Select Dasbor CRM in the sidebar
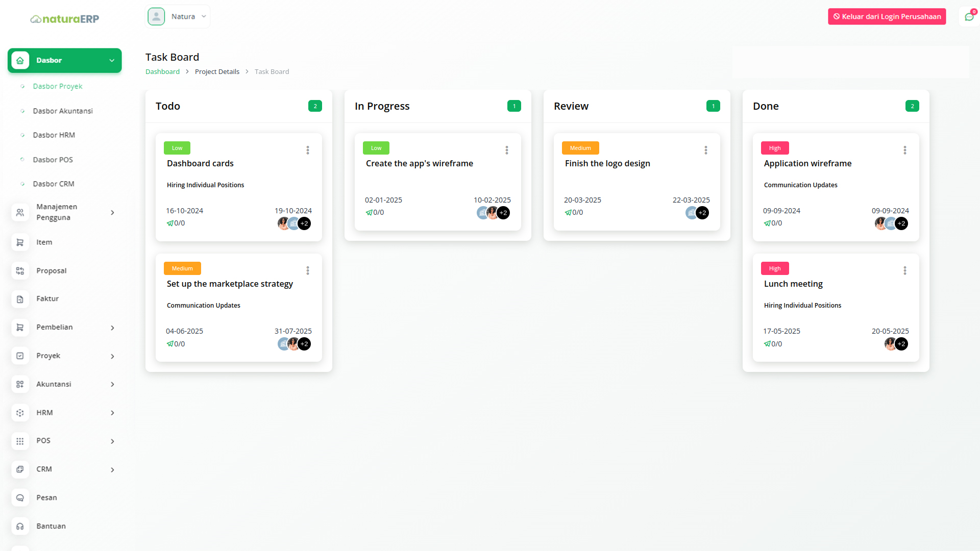980x551 pixels. click(54, 184)
